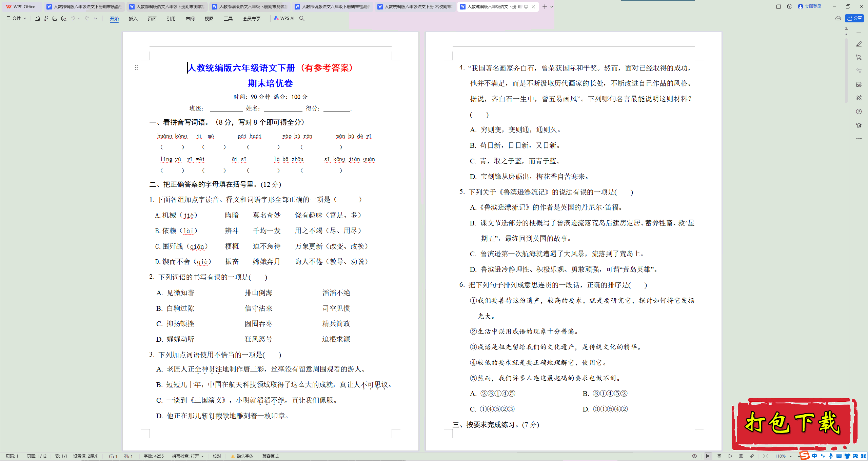Click the Undo arrow icon
Screen dimensions: 868x461
pyautogui.click(x=73, y=18)
